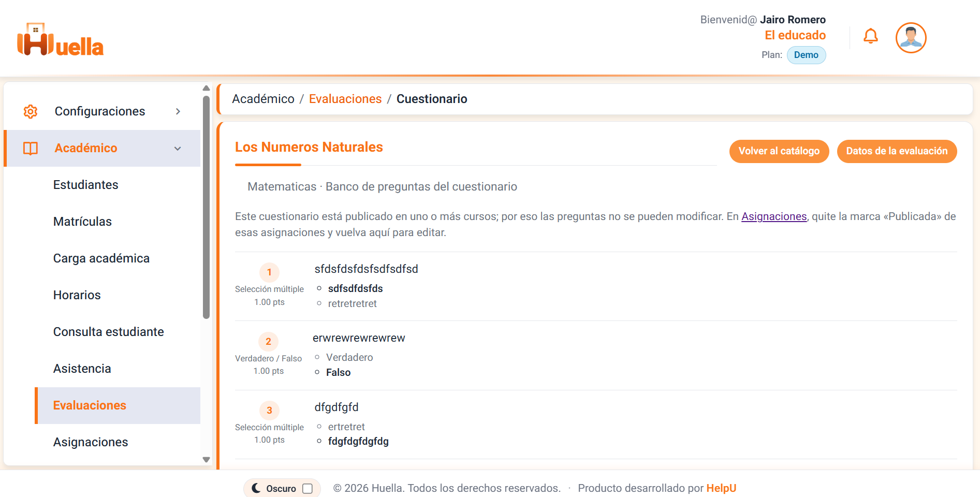
Task: Click the Volver al catálogo button
Action: click(x=779, y=151)
